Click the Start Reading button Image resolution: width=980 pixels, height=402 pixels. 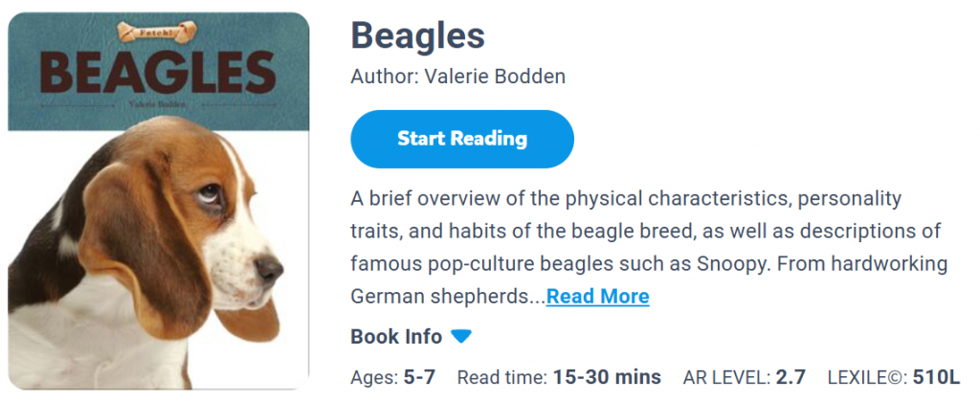(462, 140)
